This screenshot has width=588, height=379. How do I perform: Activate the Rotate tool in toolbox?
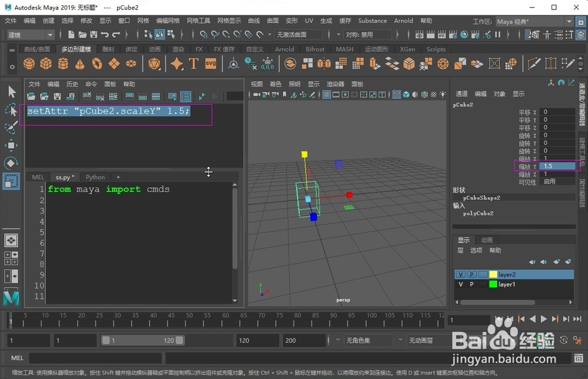click(x=11, y=163)
